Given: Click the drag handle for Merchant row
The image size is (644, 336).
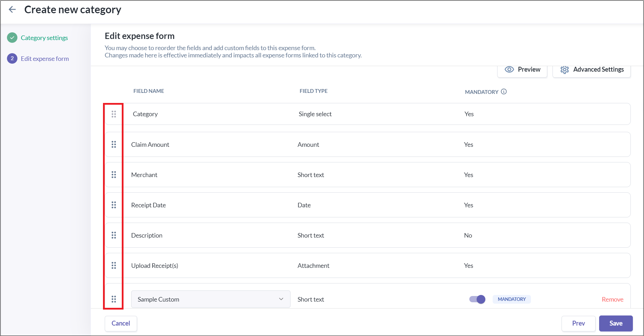Looking at the screenshot, I should click(114, 175).
